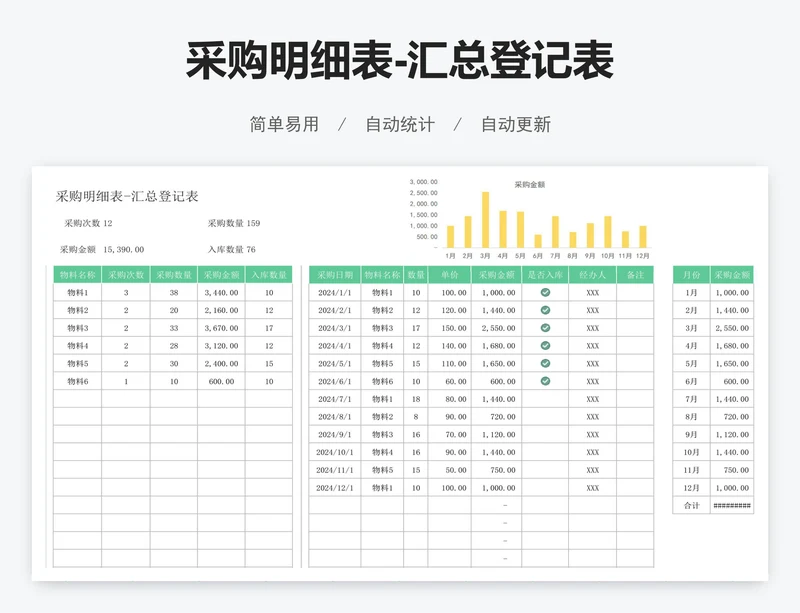Click the warehoused check icon for 2024/2/1

click(545, 310)
